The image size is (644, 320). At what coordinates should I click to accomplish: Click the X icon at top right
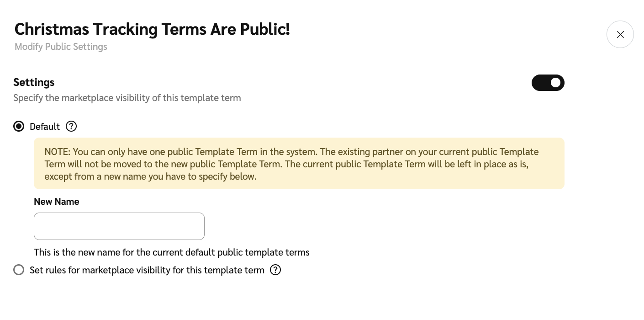(x=620, y=34)
